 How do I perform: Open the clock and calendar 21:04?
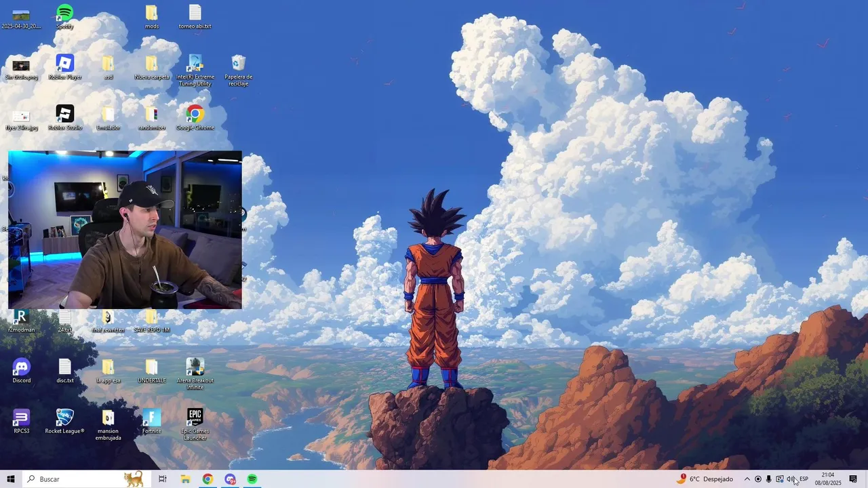[x=828, y=479]
